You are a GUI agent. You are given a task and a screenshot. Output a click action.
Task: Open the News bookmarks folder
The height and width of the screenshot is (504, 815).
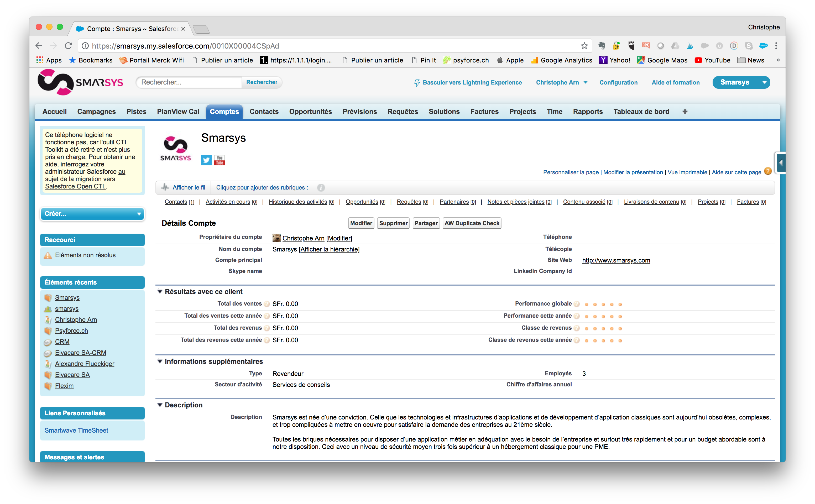click(x=751, y=60)
